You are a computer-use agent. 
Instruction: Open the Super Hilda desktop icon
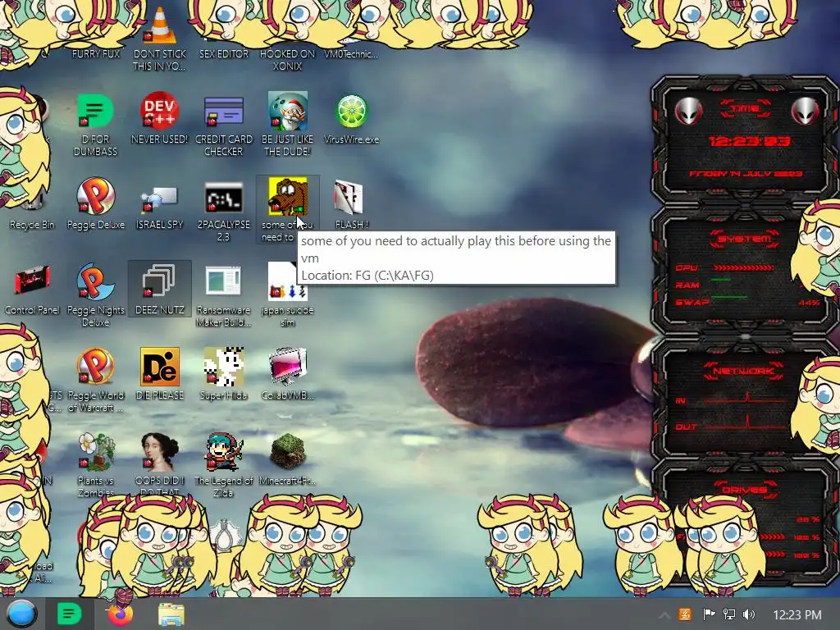(223, 367)
